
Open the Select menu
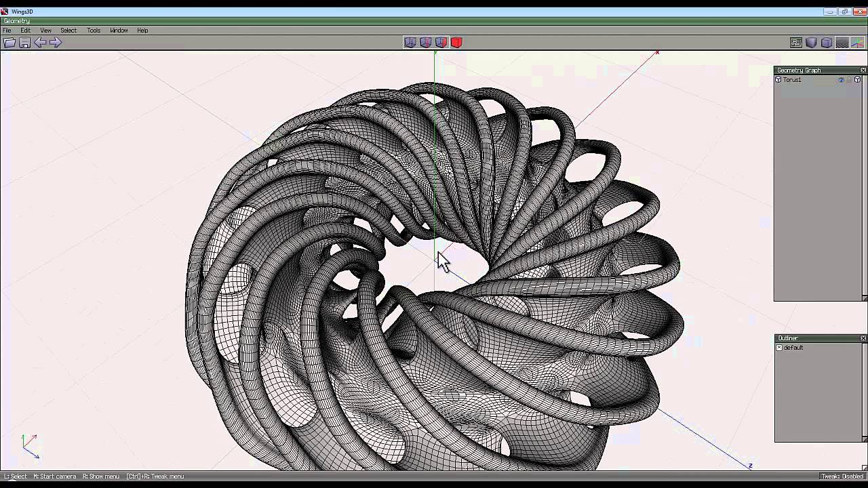68,30
